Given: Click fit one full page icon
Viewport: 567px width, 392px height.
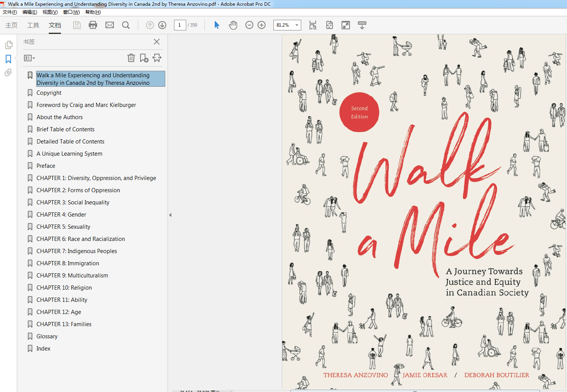Looking at the screenshot, I should click(x=329, y=25).
